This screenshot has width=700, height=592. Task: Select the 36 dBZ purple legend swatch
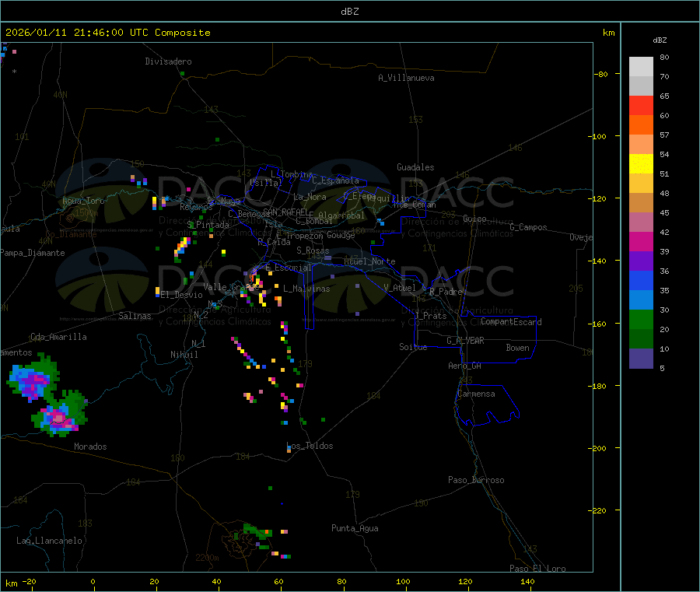(x=641, y=261)
